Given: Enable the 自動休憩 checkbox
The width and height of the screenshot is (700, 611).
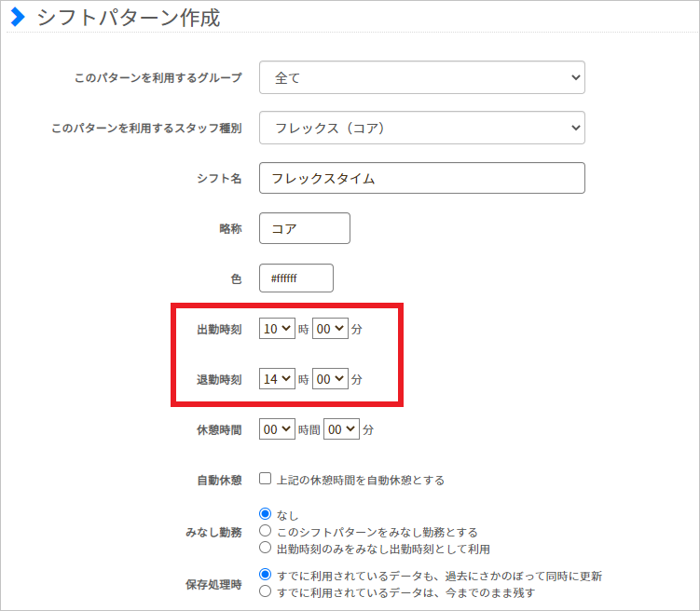Looking at the screenshot, I should coord(266,479).
